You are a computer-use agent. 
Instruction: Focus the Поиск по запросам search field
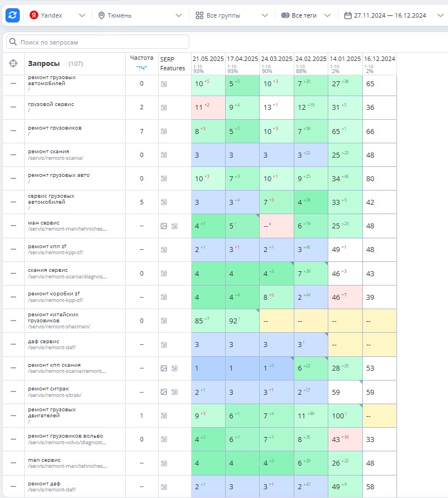pos(98,42)
